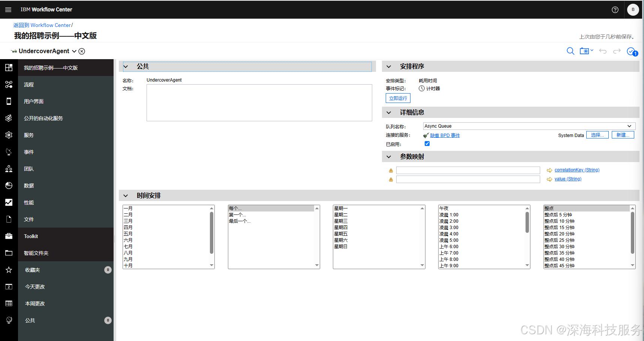Take a snapshot with camera icon

coord(585,51)
